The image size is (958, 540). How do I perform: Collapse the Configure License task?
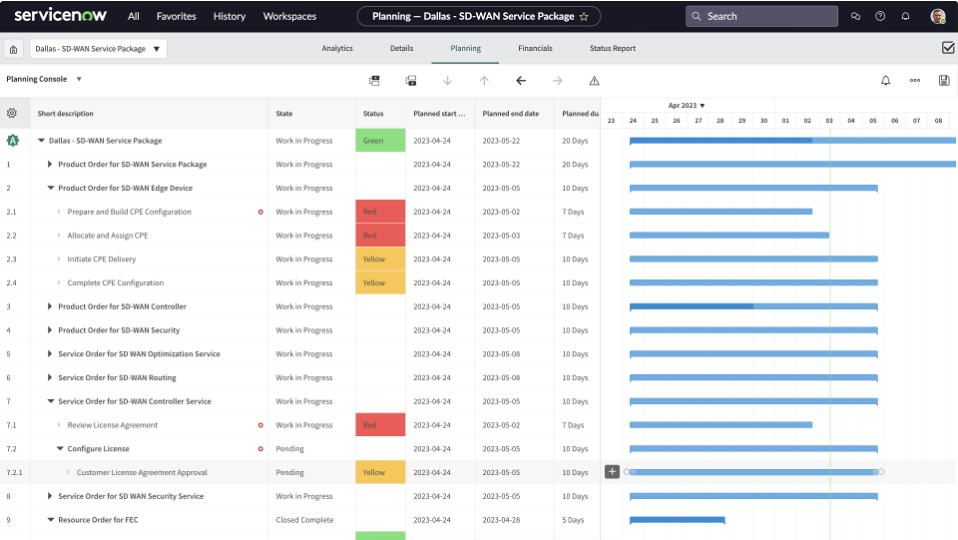[x=60, y=449]
